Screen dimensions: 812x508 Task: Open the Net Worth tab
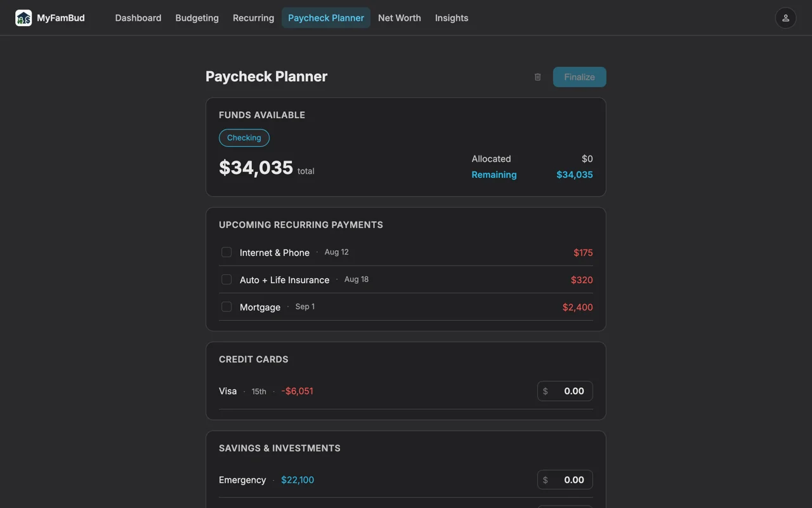point(400,18)
